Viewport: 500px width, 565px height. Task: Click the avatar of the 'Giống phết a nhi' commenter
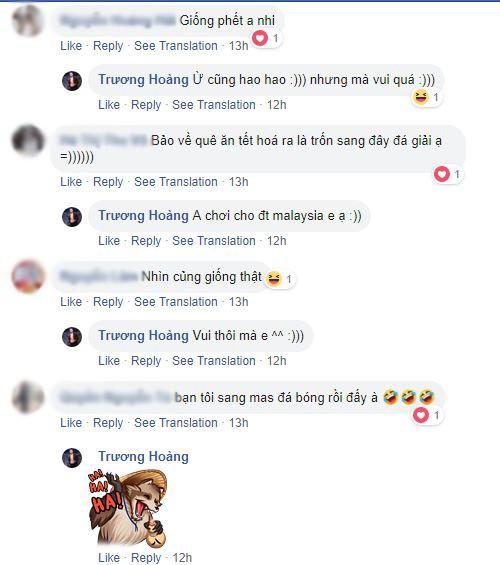coord(28,21)
